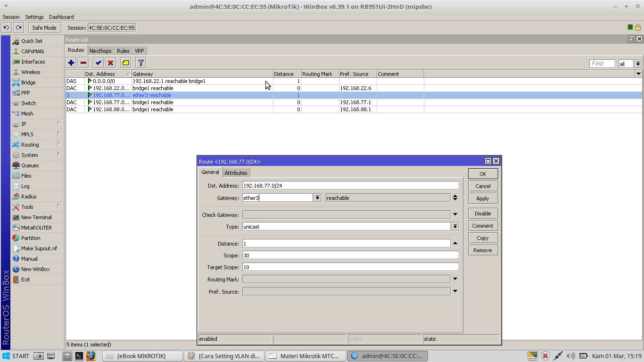Image resolution: width=644 pixels, height=362 pixels.
Task: Open the Queues window
Action: point(37,165)
